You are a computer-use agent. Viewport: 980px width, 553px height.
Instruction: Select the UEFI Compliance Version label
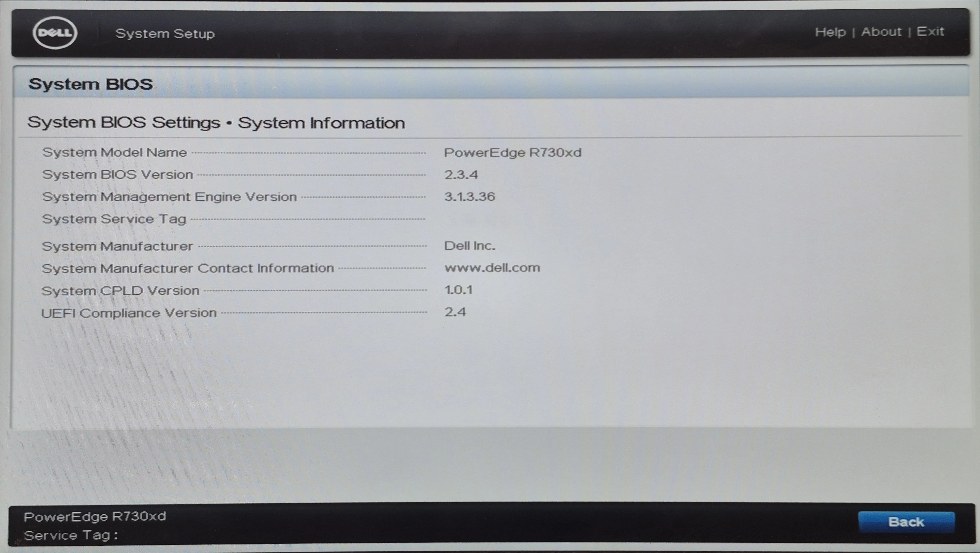click(129, 313)
